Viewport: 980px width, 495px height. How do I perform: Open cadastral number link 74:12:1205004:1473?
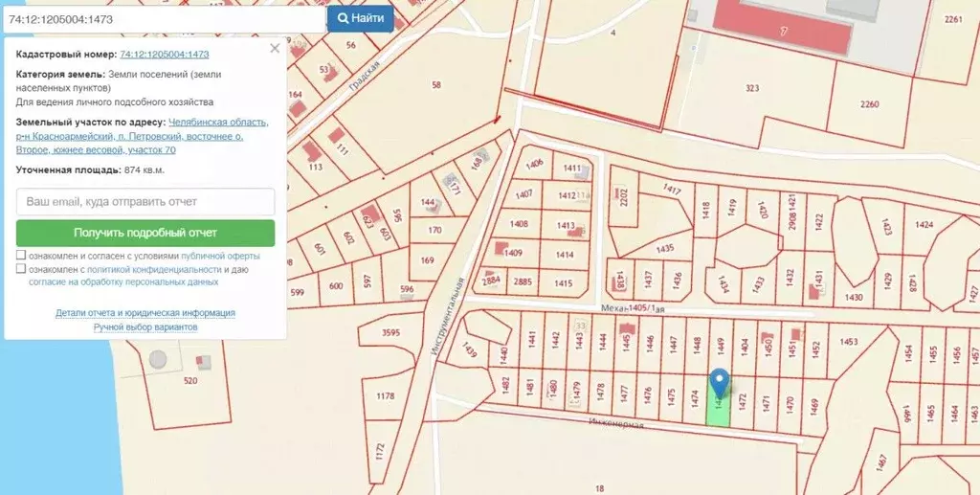(x=165, y=55)
